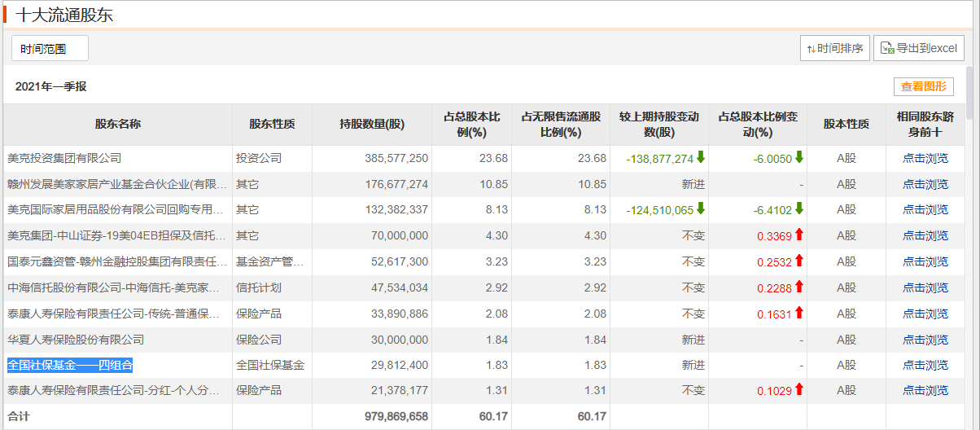Click 点击浏览 link for 泰康人寿 分红-个人分红 row

point(925,391)
